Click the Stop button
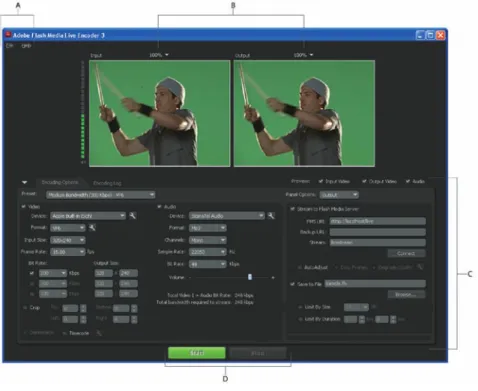The height and width of the screenshot is (391, 478). pos(258,353)
